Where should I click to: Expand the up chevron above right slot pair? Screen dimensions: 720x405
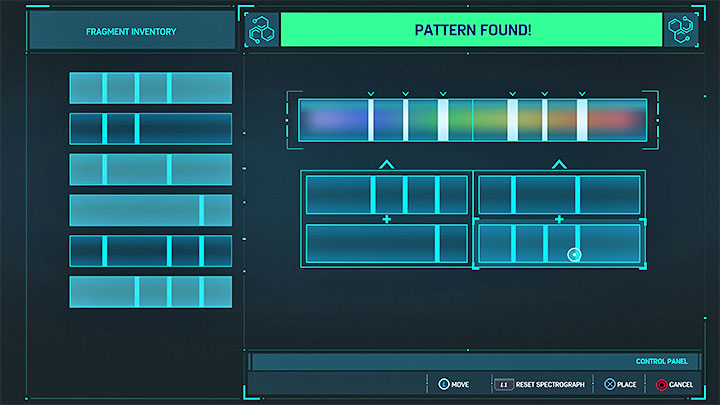(x=559, y=163)
